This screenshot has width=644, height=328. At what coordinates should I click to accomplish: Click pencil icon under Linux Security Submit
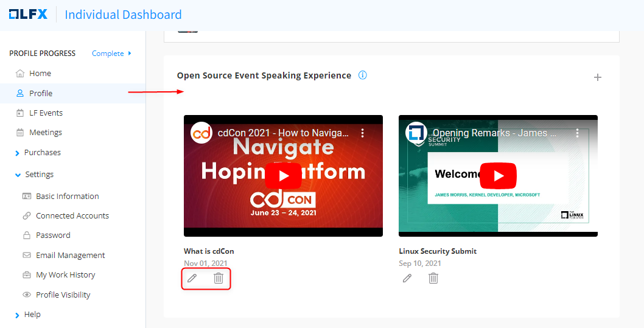pyautogui.click(x=407, y=278)
